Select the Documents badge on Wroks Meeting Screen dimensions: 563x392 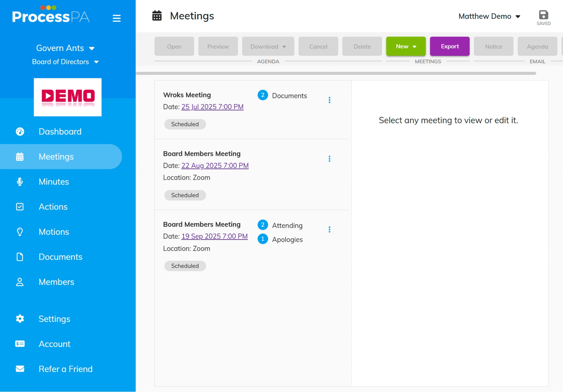[282, 96]
